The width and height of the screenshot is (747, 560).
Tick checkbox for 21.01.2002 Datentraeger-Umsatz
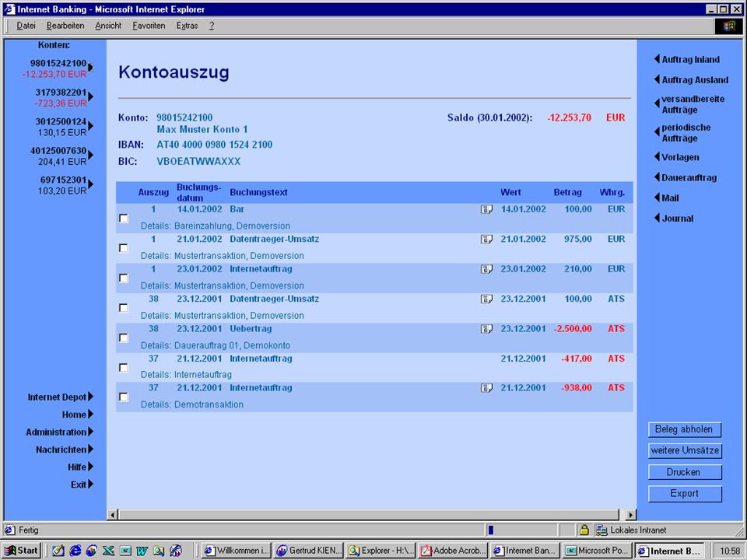tap(124, 248)
